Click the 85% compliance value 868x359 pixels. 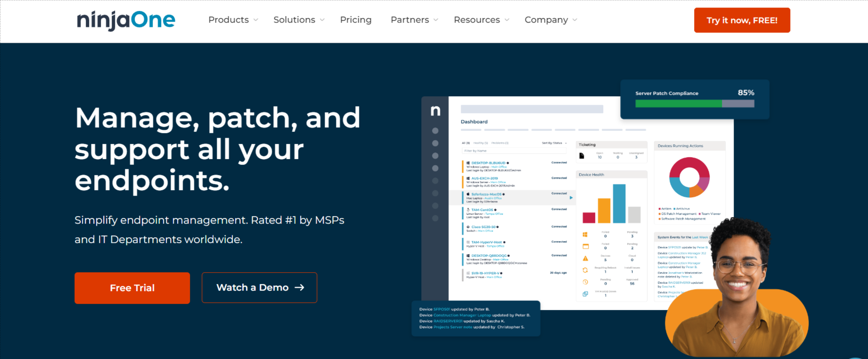(746, 92)
